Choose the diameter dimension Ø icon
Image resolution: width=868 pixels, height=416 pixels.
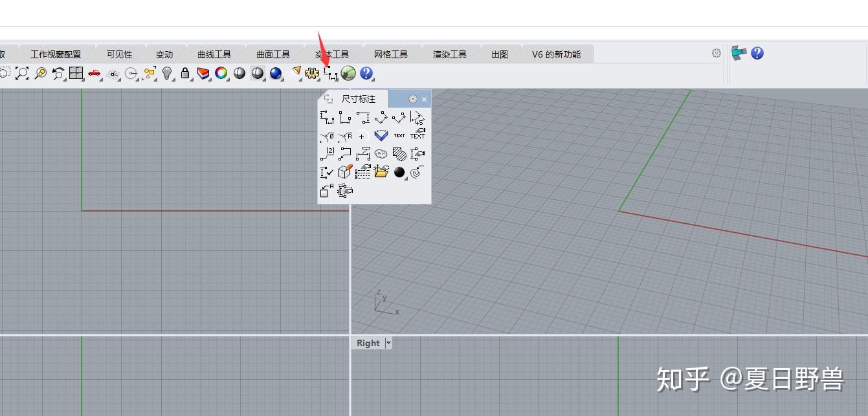point(327,136)
